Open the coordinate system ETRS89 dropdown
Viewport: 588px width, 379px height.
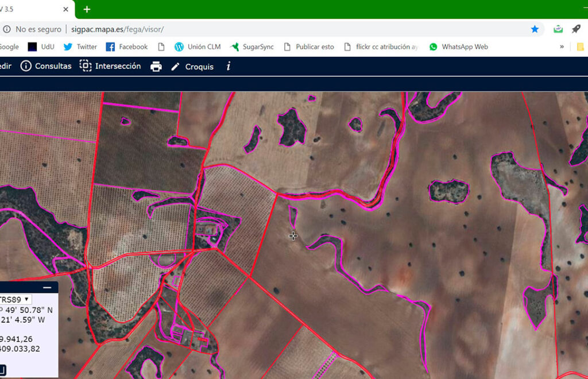[x=15, y=299]
